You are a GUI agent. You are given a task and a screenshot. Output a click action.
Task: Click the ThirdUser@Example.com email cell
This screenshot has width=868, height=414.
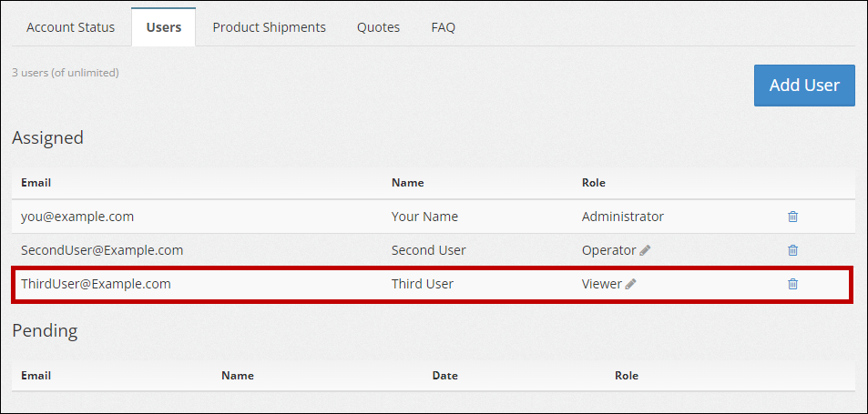pyautogui.click(x=96, y=284)
